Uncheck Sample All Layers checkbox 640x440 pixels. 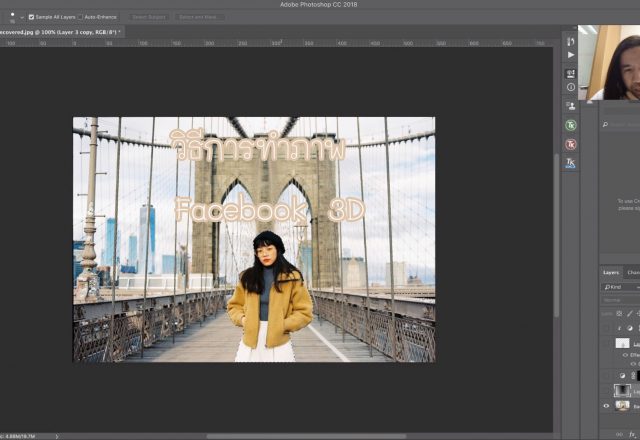[31, 17]
